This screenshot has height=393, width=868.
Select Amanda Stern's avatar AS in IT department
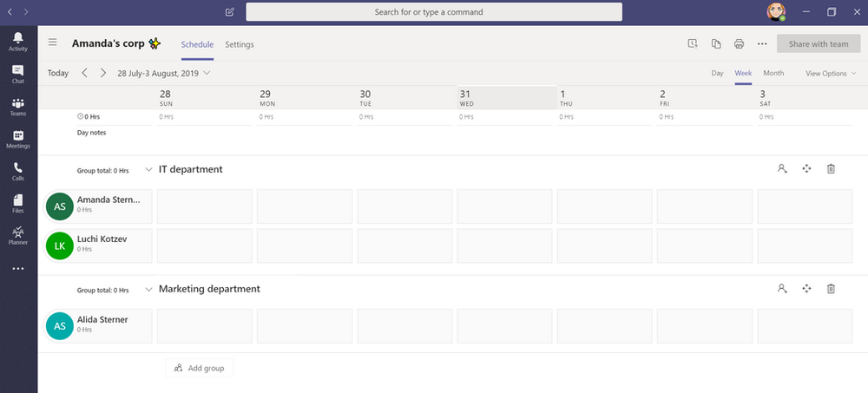(60, 206)
